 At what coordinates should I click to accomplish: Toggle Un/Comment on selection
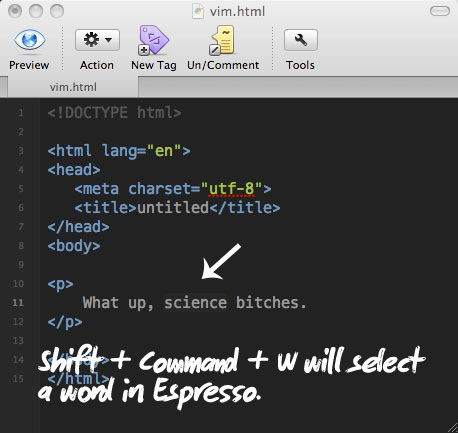(222, 40)
